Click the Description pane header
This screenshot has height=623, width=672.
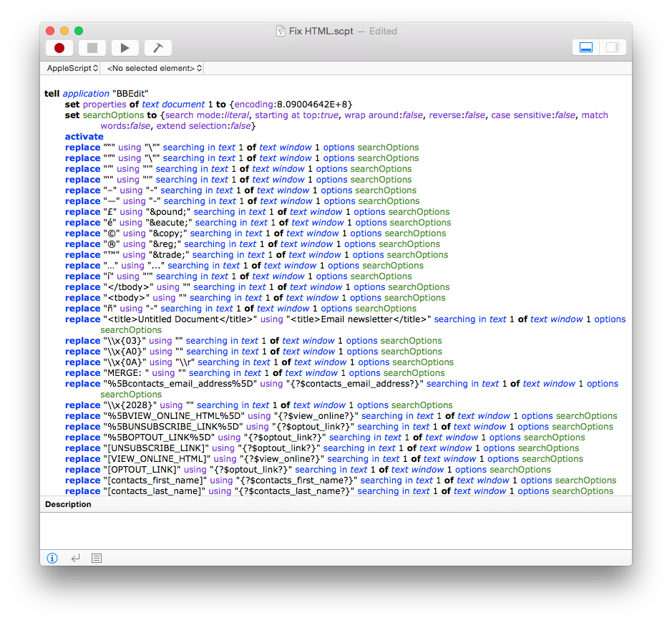(69, 504)
